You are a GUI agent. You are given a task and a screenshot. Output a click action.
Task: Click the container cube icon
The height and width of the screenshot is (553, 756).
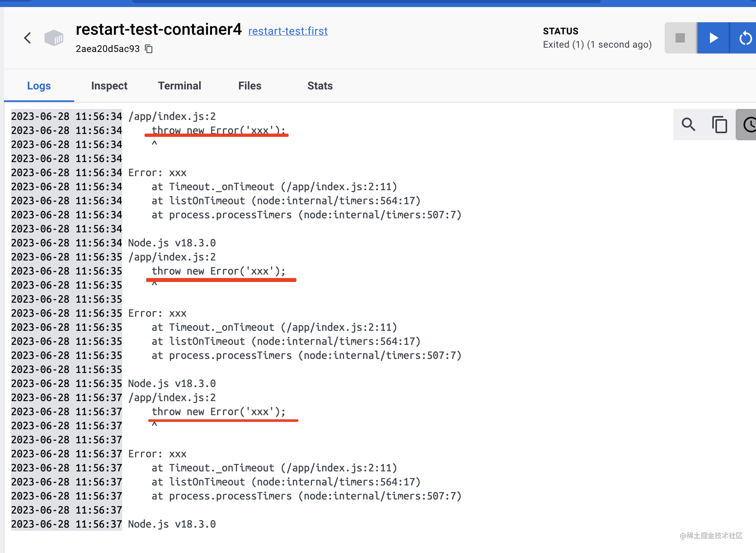pos(54,38)
